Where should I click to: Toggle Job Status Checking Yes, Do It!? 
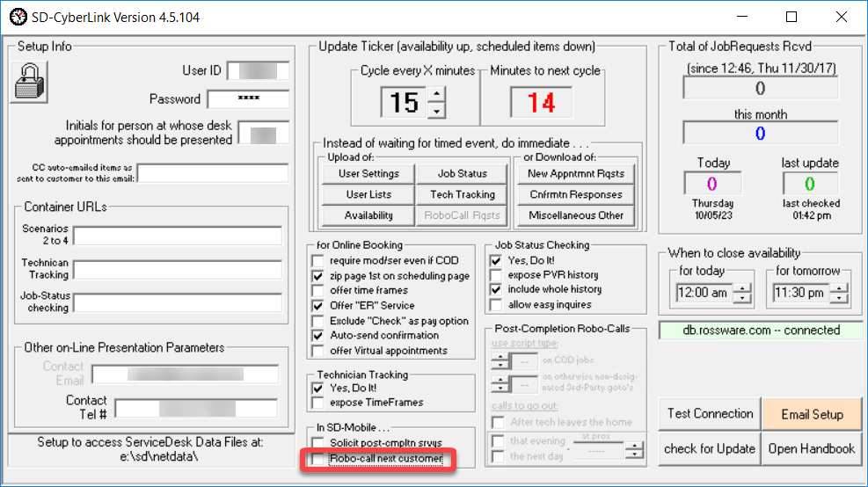click(496, 260)
